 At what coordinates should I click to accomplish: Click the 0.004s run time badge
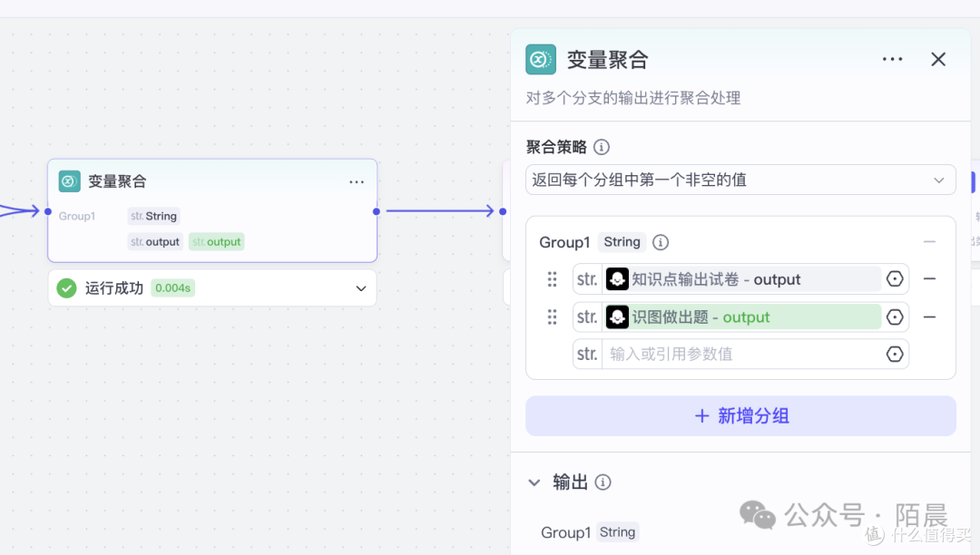pos(172,287)
